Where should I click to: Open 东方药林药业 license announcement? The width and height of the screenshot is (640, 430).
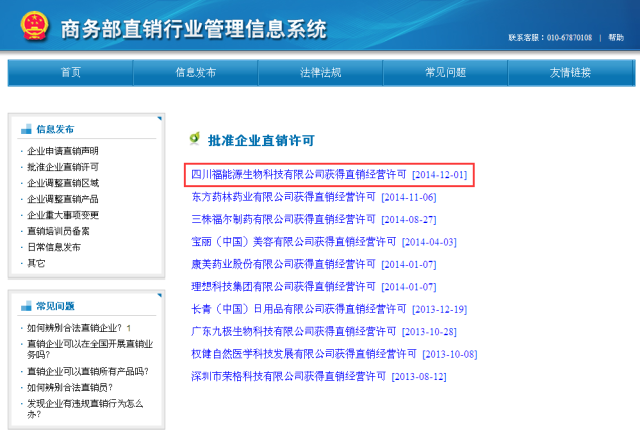click(x=283, y=197)
